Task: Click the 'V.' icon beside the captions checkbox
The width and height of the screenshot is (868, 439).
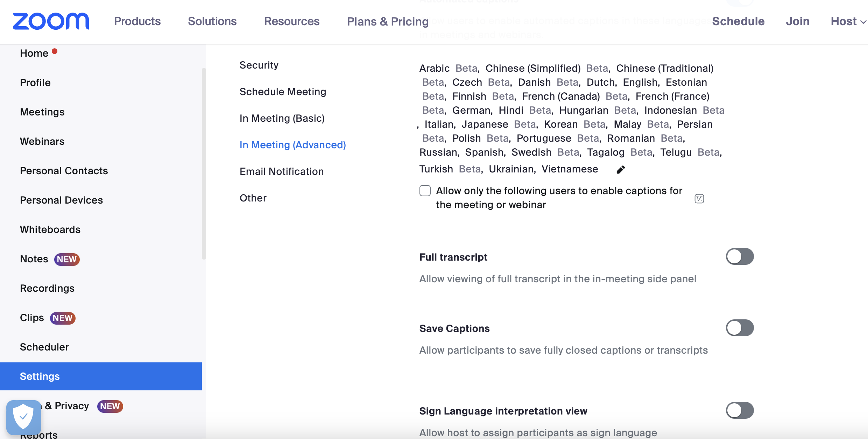Action: pyautogui.click(x=699, y=199)
